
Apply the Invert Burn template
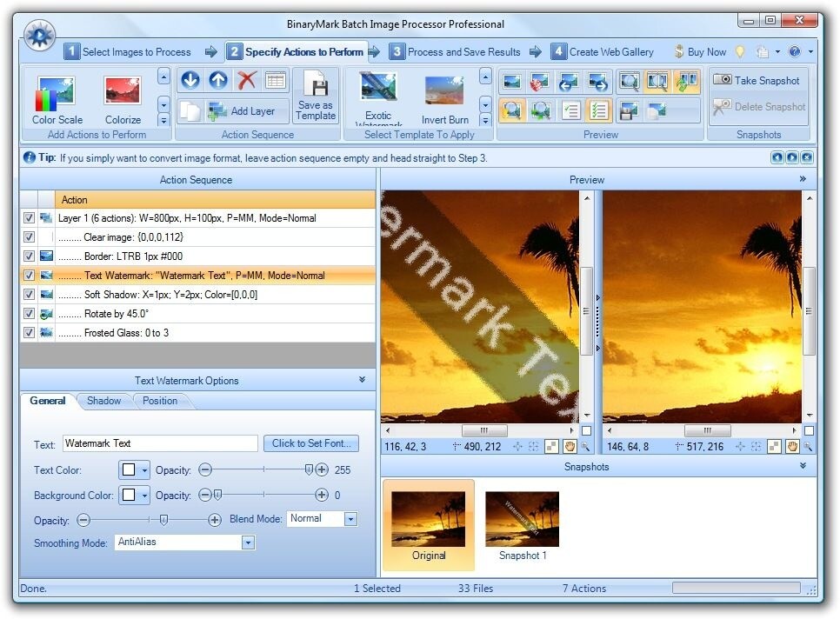pos(443,91)
